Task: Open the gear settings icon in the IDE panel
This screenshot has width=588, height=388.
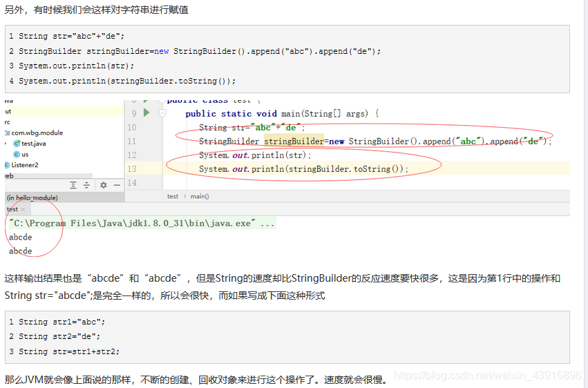Action: [x=104, y=185]
